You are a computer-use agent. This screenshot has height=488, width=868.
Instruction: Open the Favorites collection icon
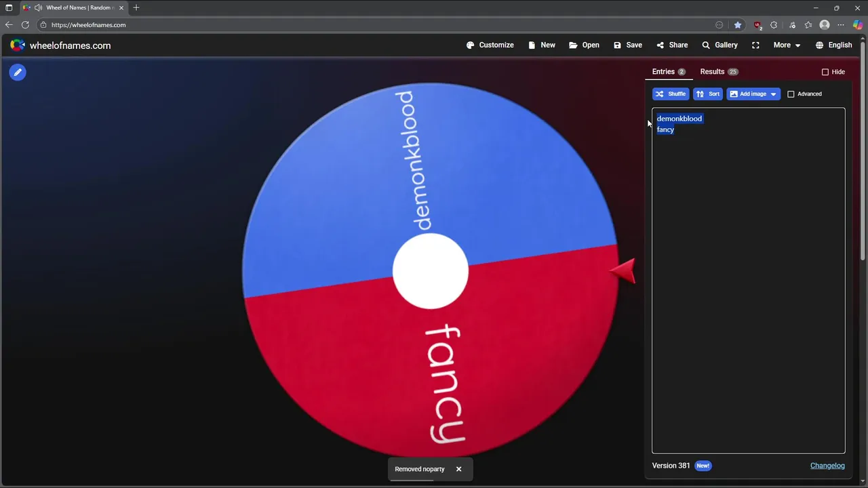808,25
